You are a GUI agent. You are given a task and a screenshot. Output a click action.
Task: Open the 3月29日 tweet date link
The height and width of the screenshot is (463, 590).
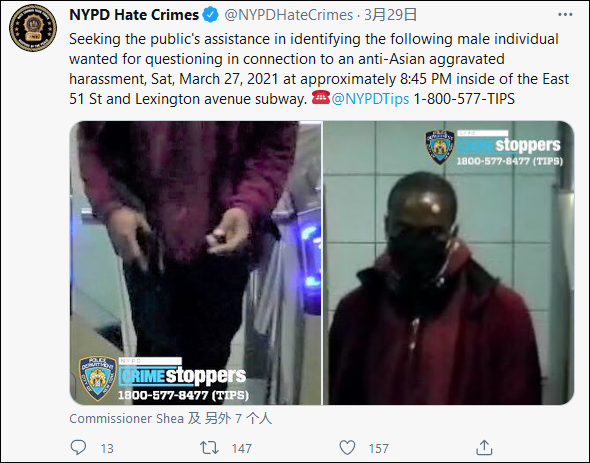tap(390, 15)
